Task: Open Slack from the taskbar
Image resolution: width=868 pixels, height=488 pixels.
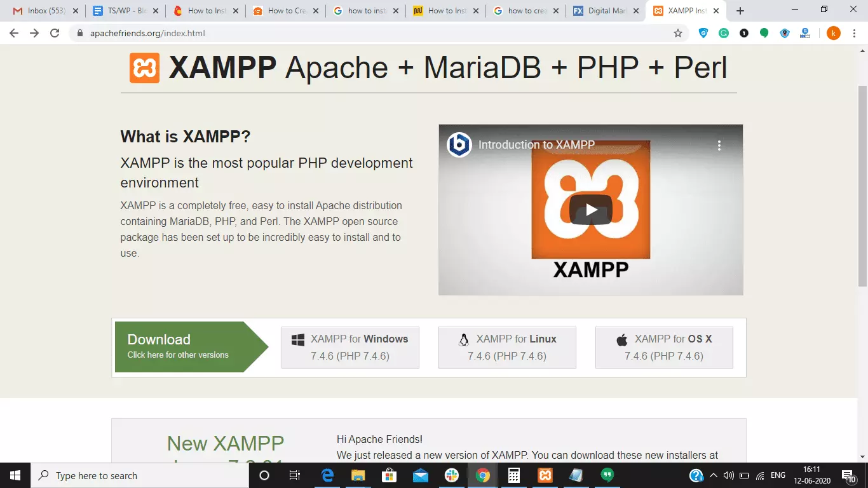Action: point(452,475)
